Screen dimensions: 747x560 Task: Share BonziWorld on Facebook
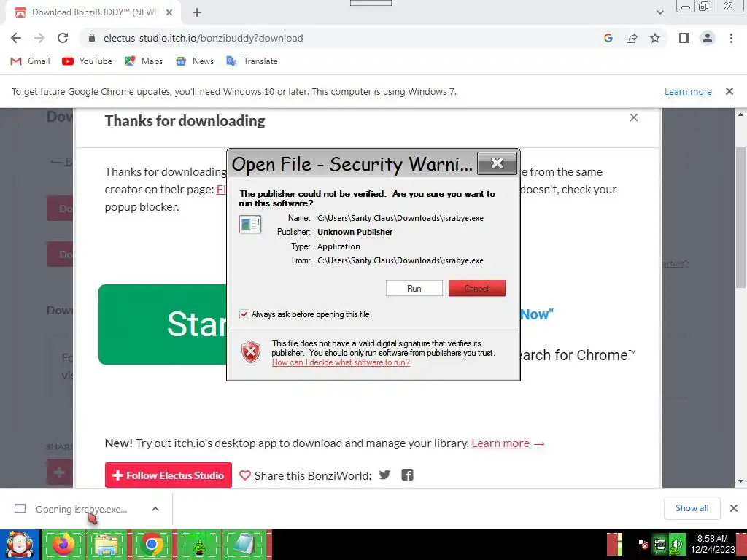pos(407,475)
